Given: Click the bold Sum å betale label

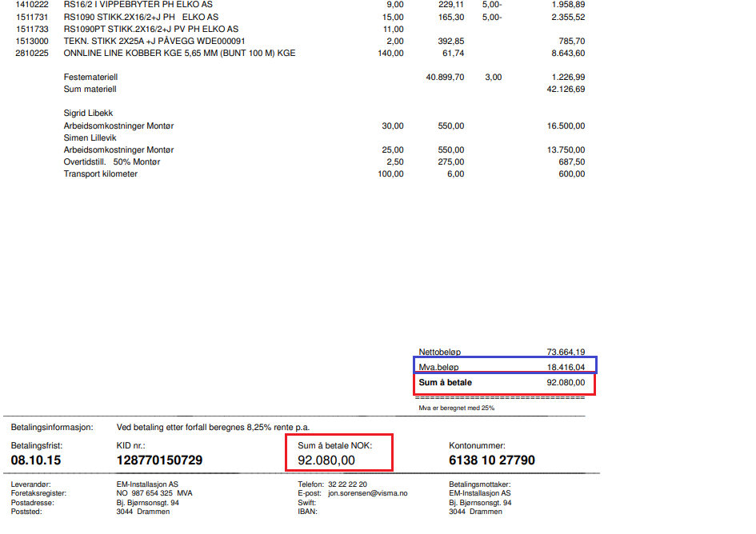Looking at the screenshot, I should click(445, 383).
